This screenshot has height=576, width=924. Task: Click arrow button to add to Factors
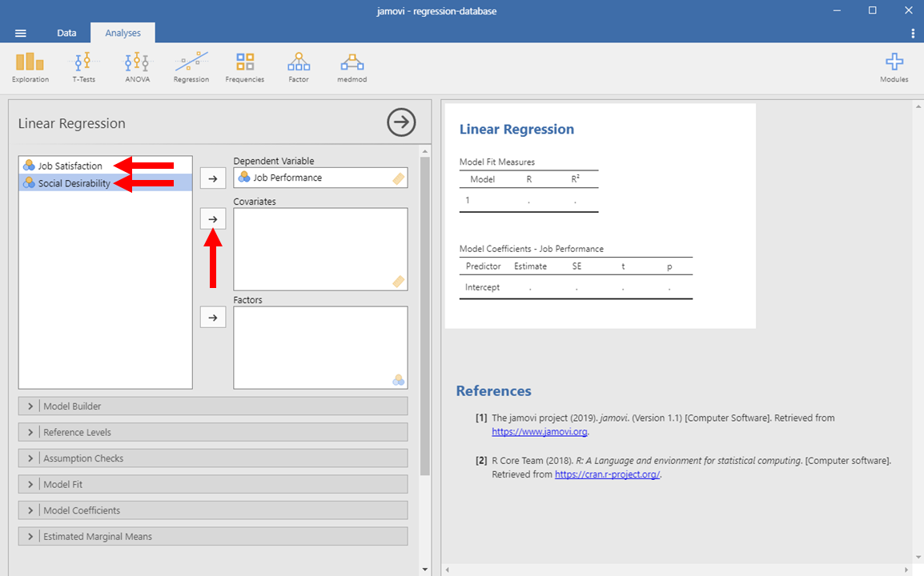point(212,318)
